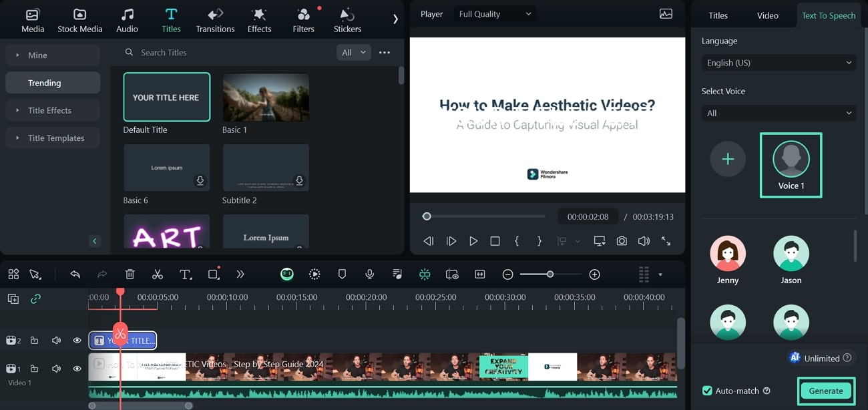Viewport: 868px width, 410px height.
Task: Zoom in the timeline with plus button
Action: (595, 274)
